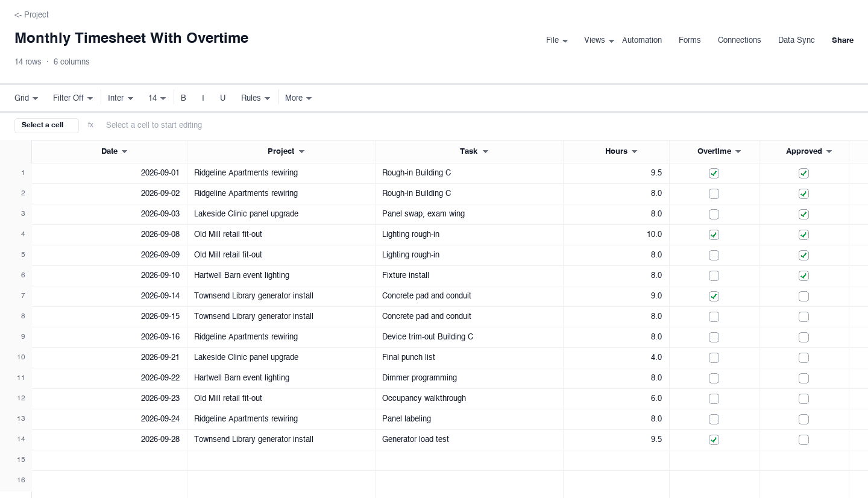The width and height of the screenshot is (868, 498).
Task: Open the Approved column header dropdown
Action: pos(829,151)
